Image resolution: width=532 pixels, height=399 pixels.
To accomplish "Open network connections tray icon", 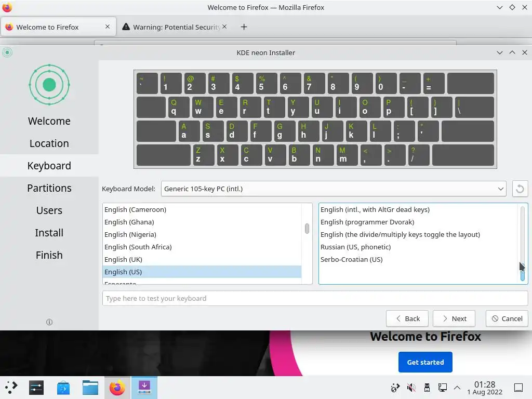I will [x=443, y=388].
